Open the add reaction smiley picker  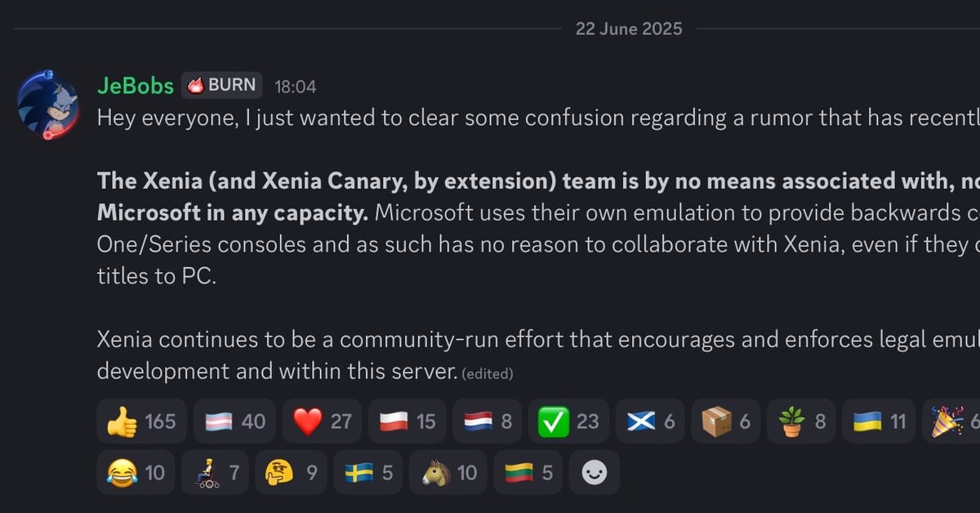pos(594,473)
